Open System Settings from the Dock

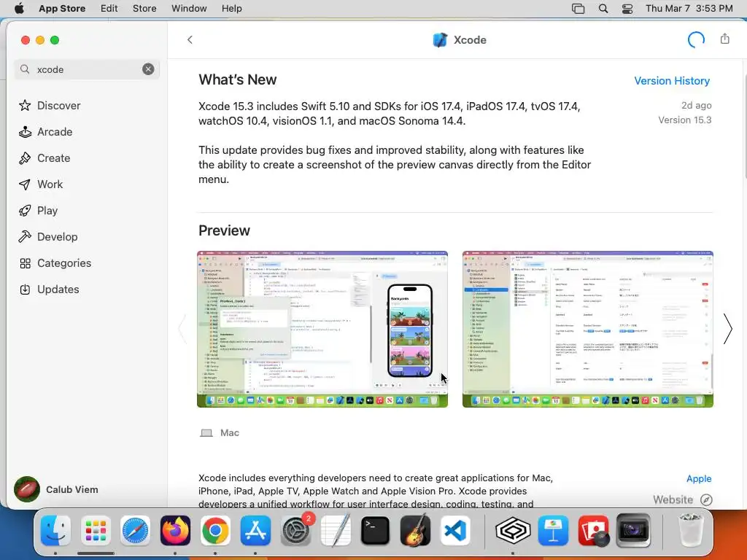coord(296,531)
